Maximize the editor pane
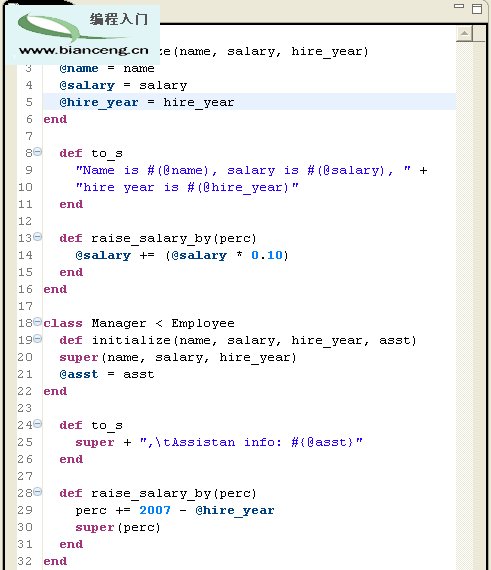The image size is (491, 570). 477,8
